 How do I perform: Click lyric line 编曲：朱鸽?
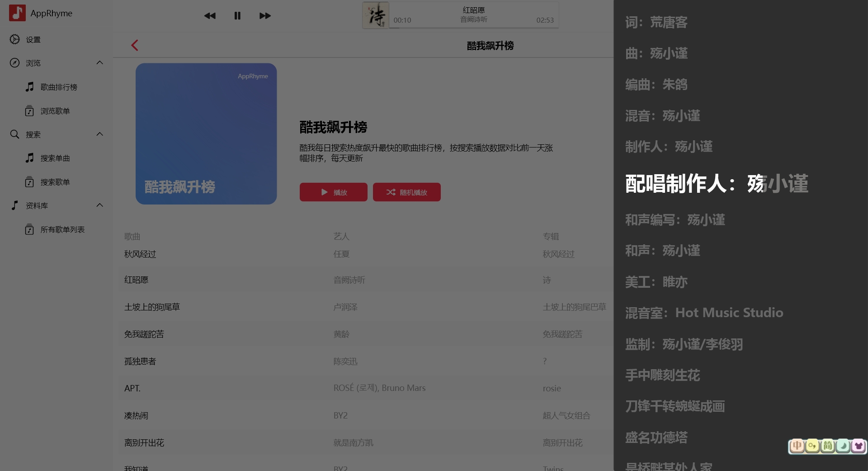[x=656, y=85]
